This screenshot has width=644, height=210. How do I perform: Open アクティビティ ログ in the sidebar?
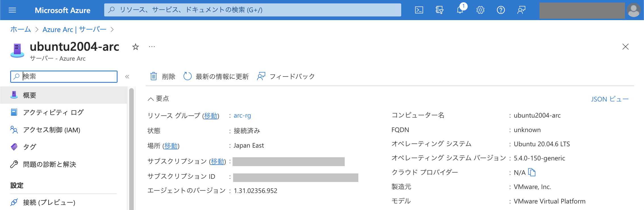coord(64,113)
